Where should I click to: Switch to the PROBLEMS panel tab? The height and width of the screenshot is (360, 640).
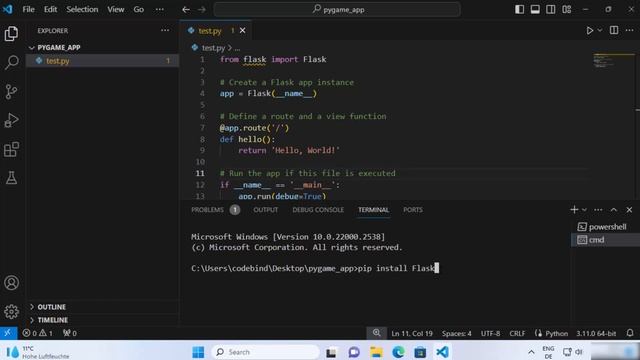[215, 210]
